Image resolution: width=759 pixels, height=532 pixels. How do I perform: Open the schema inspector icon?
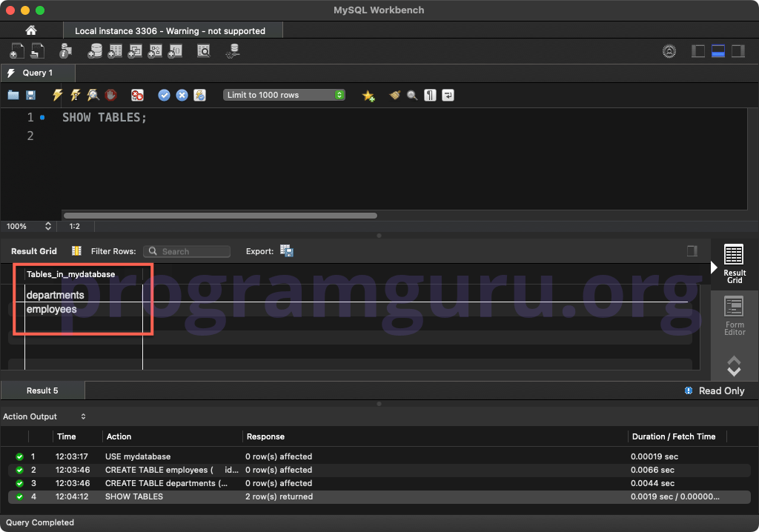tap(65, 51)
